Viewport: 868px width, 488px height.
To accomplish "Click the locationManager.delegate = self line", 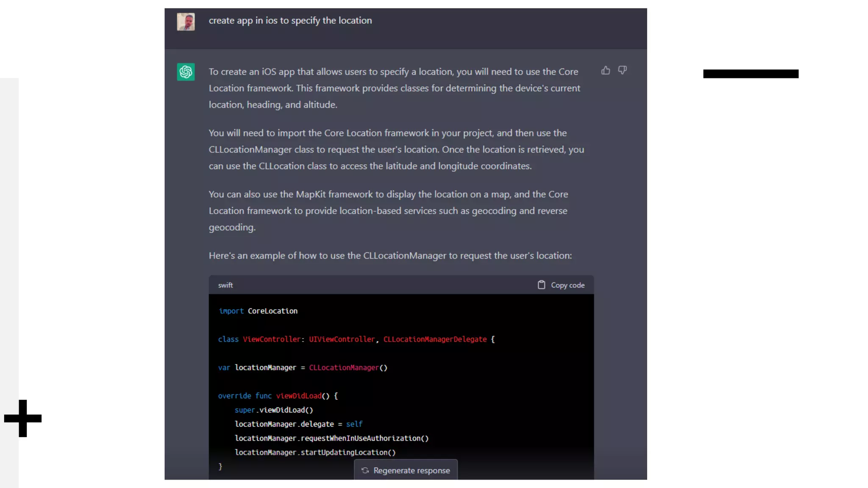I will click(x=298, y=424).
